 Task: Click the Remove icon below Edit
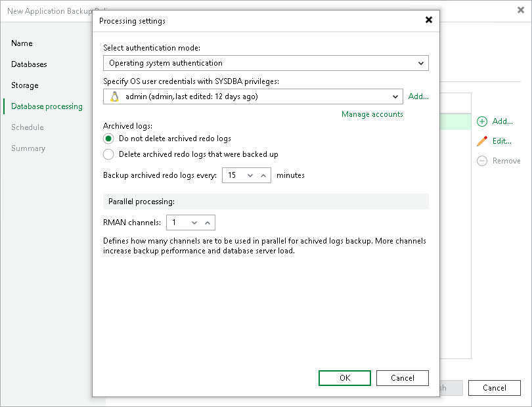click(483, 161)
